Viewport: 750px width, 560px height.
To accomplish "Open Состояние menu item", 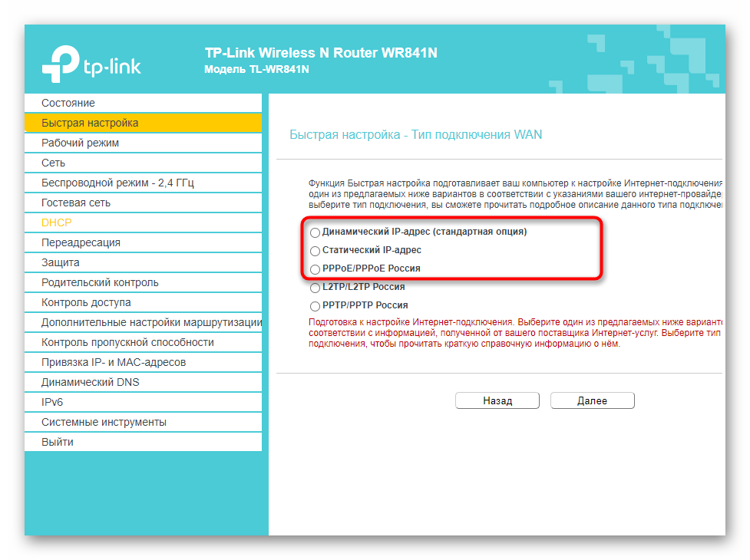I will tap(68, 103).
